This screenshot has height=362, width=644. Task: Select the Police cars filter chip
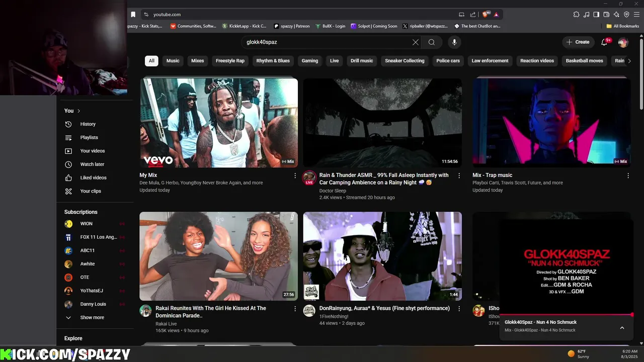pyautogui.click(x=448, y=61)
